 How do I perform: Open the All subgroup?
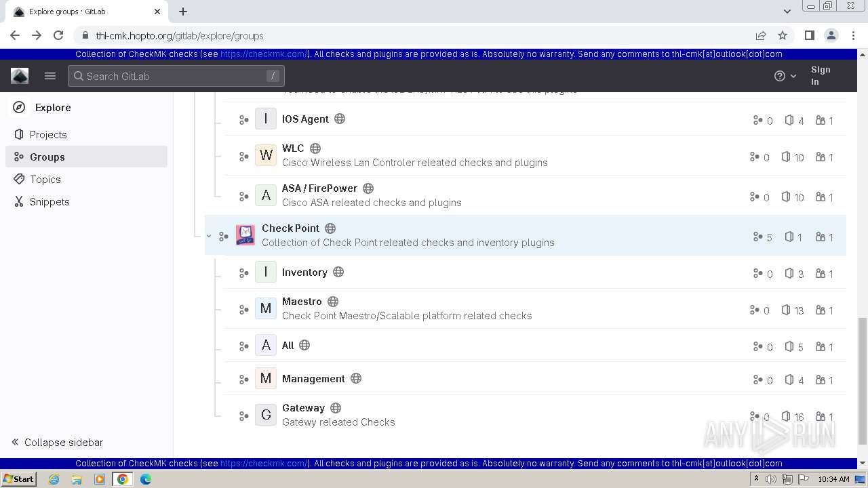(288, 345)
